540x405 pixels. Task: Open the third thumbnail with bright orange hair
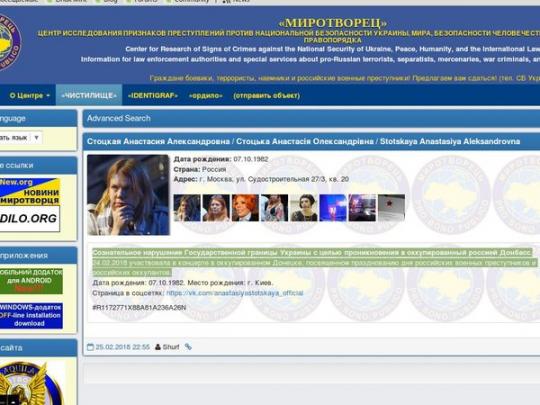click(245, 208)
